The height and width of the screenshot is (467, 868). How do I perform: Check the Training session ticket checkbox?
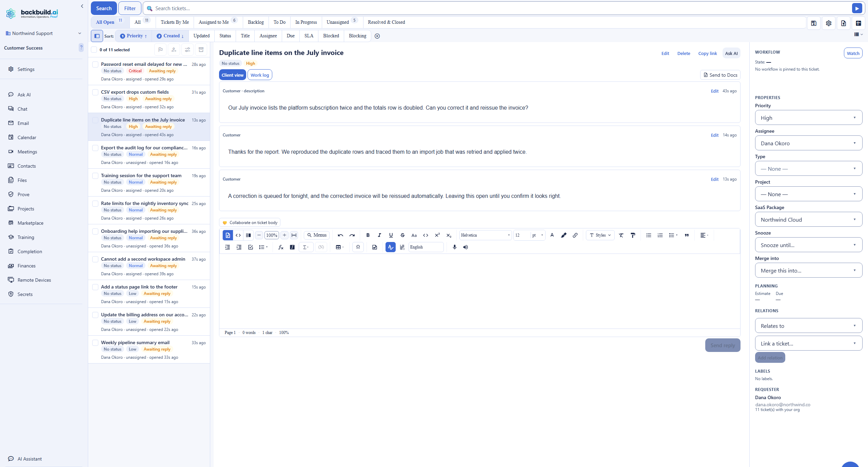[x=95, y=176]
